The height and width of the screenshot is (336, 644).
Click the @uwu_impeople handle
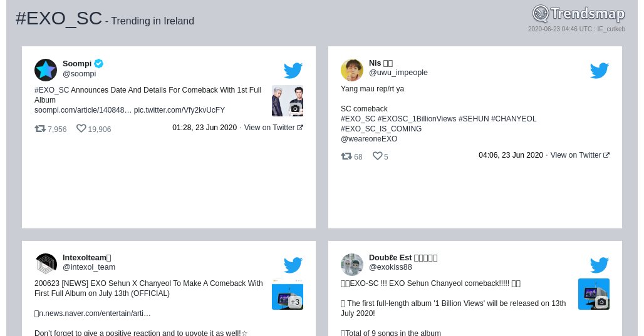[x=398, y=72]
